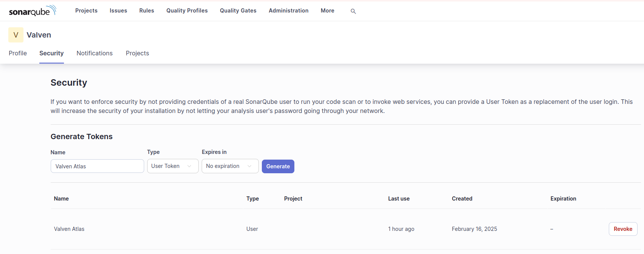Click the '1 hour ago' last use cell
This screenshot has height=254, width=644.
[x=401, y=229]
